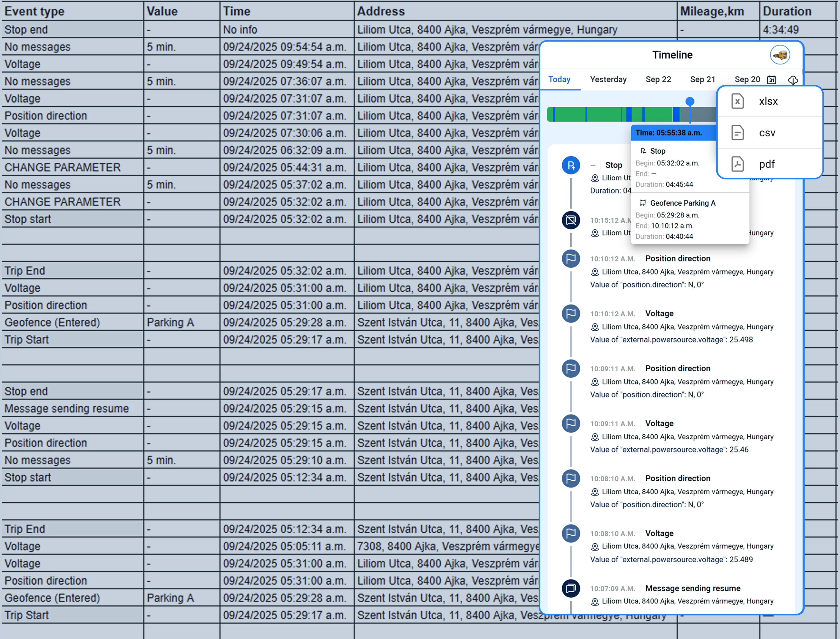Click the Geofence Parking A icon in the tooltip

643,203
